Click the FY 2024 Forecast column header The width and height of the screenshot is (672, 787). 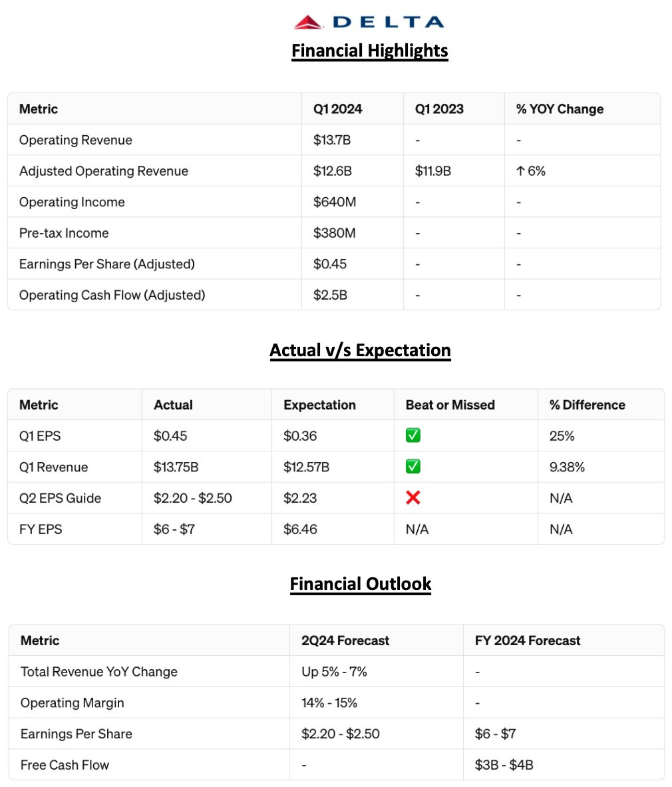tap(528, 641)
